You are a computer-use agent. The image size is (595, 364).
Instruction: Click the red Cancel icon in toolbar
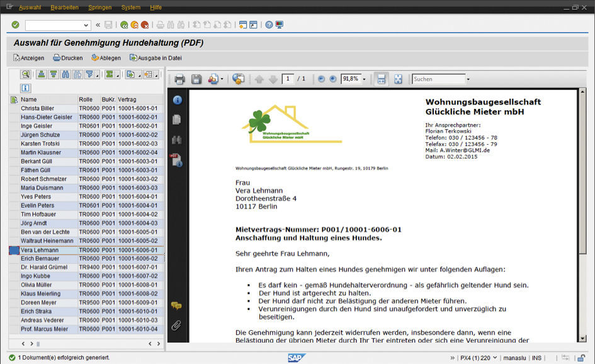(145, 25)
